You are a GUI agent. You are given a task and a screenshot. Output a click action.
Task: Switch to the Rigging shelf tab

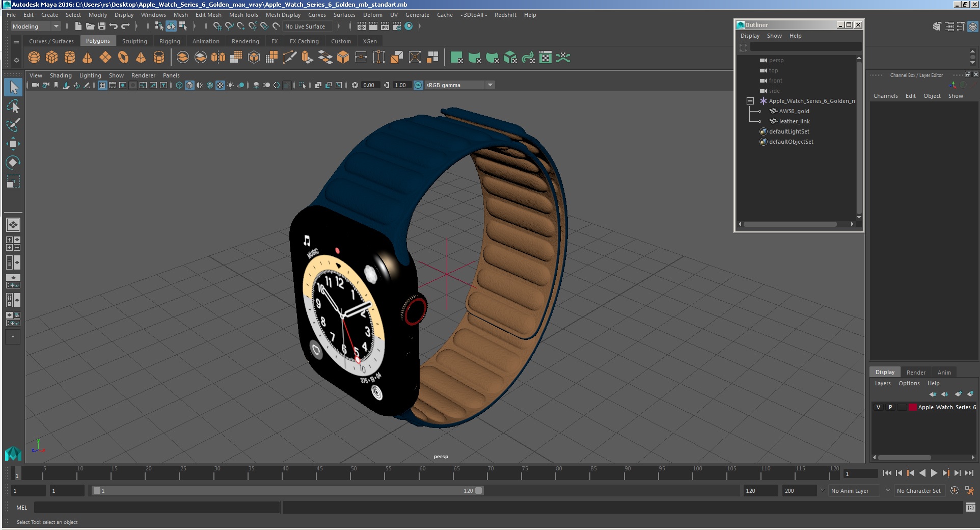click(x=170, y=41)
